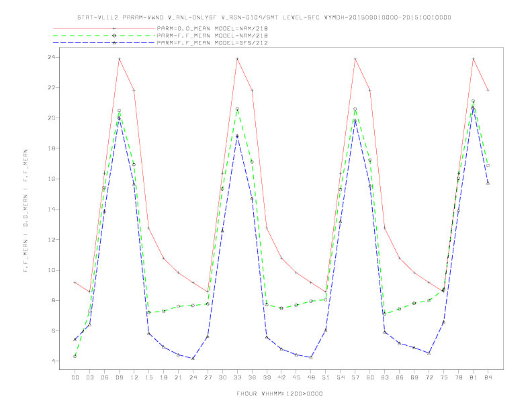The image size is (532, 411).
Task: Click x-axis tick label 81
Action: [x=474, y=377]
